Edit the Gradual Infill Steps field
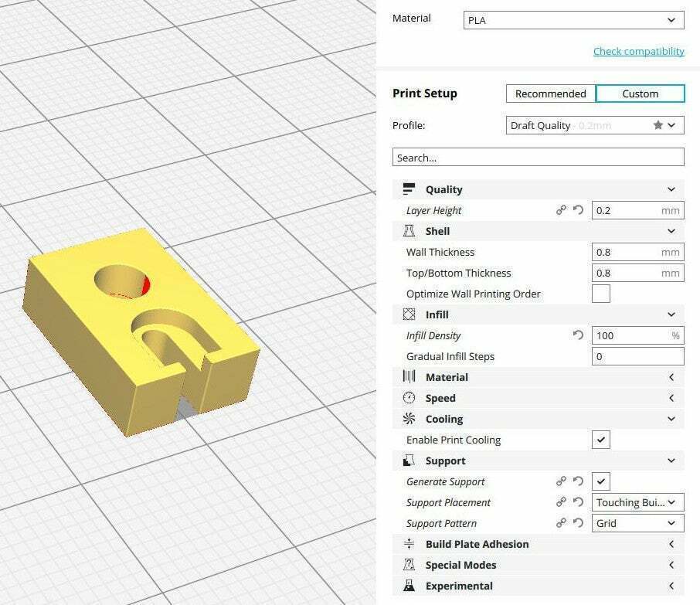Viewport: 700px width, 605px height. tap(638, 356)
